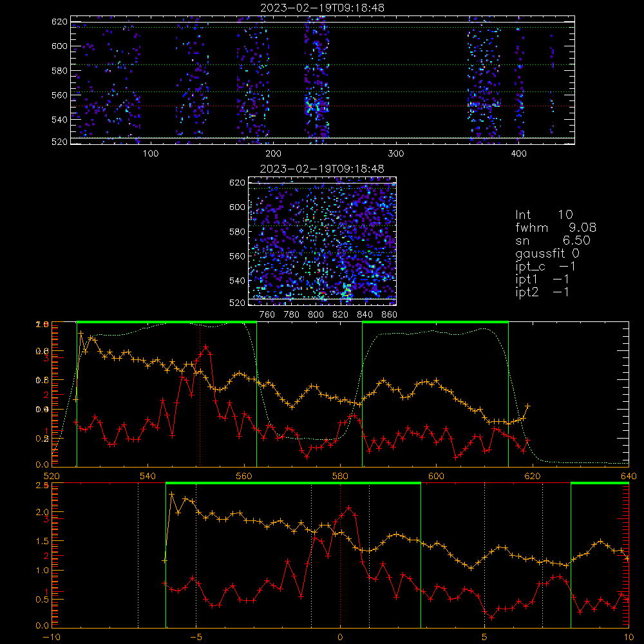This screenshot has width=644, height=644.
Task: Click the timestamp title above the top spectrogram
Action: pyautogui.click(x=323, y=8)
